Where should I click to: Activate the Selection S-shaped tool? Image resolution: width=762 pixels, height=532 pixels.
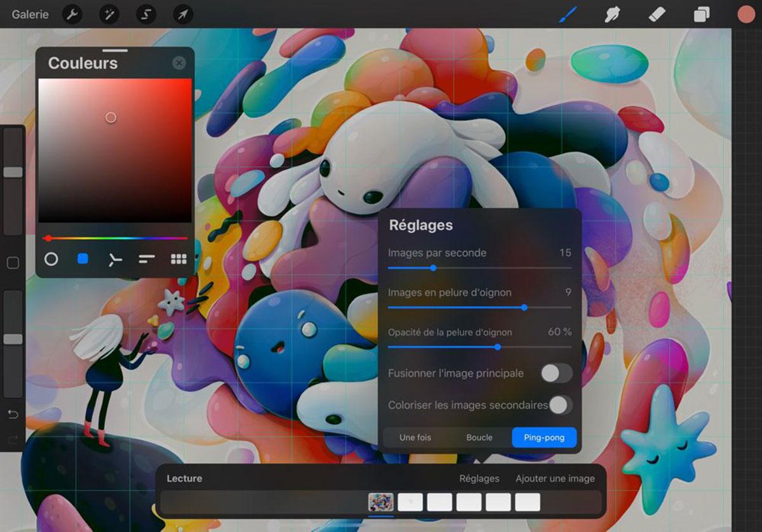146,14
